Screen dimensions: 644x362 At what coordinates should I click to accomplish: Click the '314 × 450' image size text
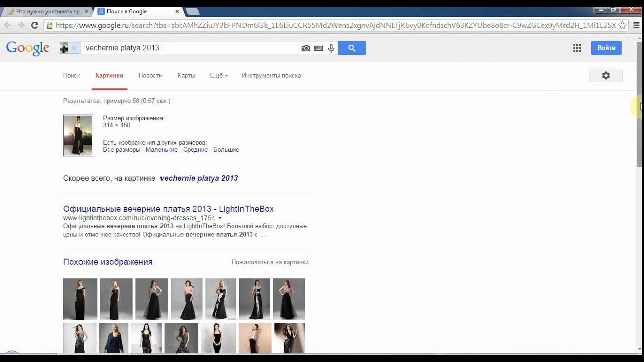pyautogui.click(x=117, y=125)
